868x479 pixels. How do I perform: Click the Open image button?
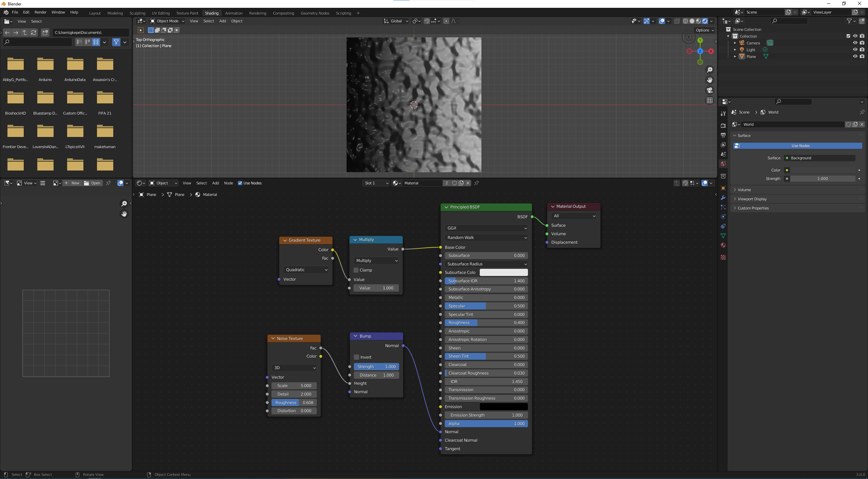(93, 183)
